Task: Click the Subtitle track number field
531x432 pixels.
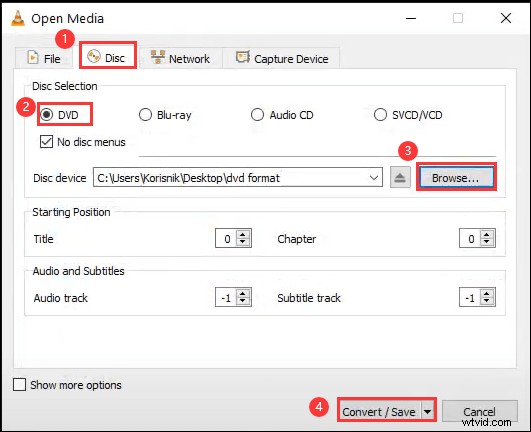Action: pos(471,297)
